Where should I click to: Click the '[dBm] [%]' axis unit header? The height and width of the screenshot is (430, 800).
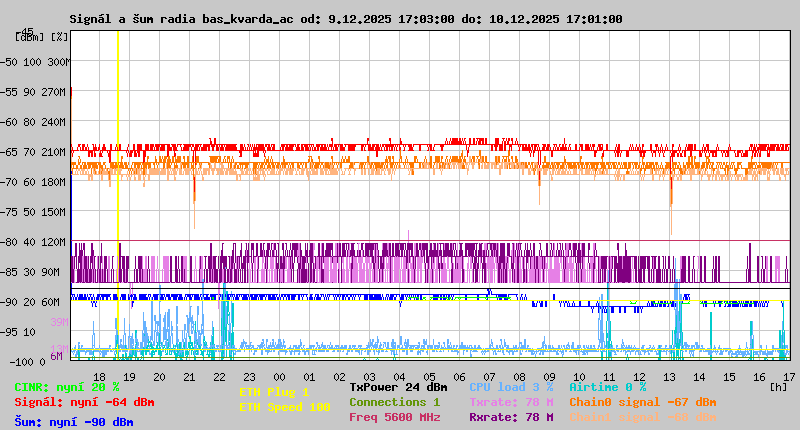click(41, 37)
